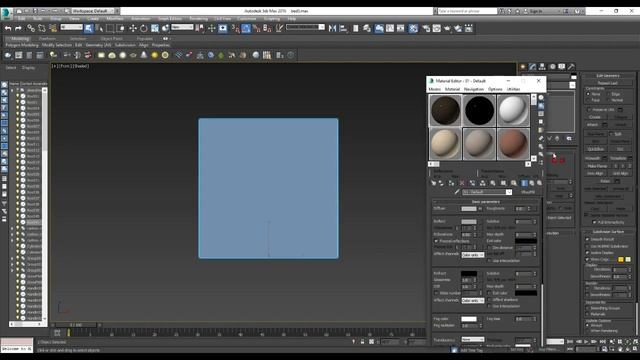The image size is (640, 360).
Task: Toggle the Fresnel reflections checkbox
Action: [x=436, y=241]
